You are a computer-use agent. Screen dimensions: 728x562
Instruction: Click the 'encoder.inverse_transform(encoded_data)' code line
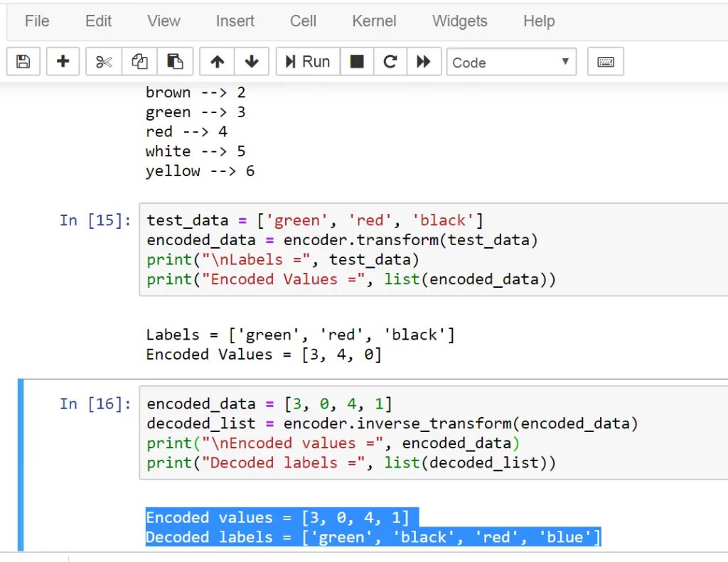click(x=392, y=423)
